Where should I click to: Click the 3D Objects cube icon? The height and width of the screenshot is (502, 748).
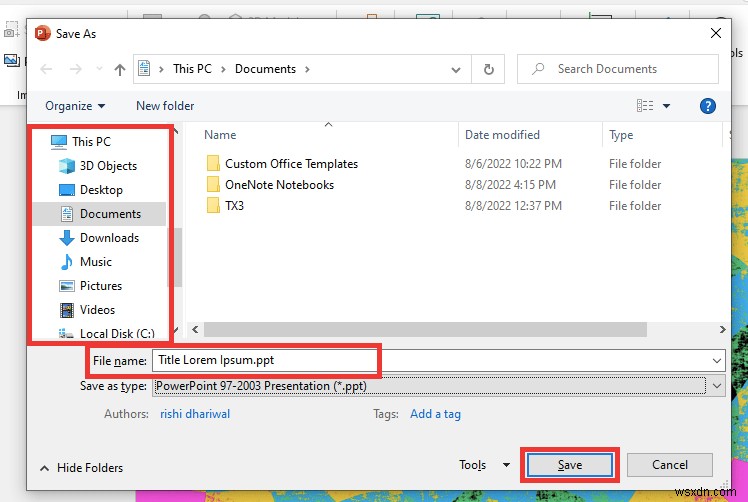(67, 166)
